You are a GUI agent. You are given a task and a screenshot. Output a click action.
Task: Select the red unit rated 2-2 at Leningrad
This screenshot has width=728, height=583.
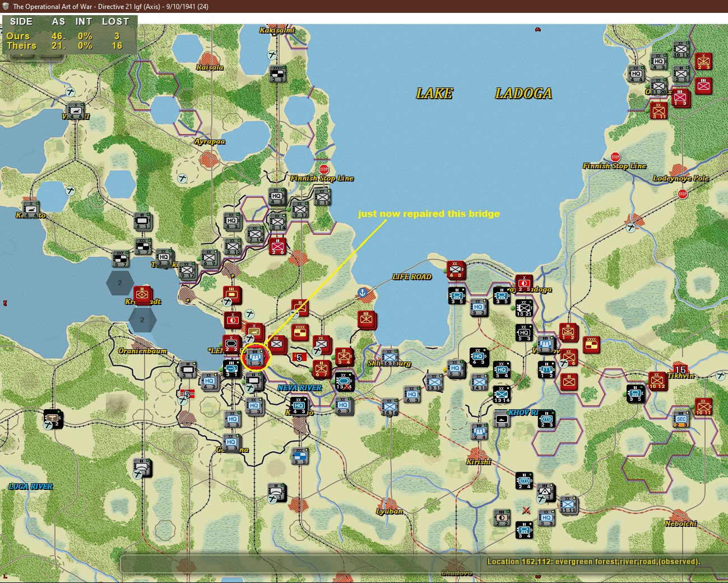point(231,344)
